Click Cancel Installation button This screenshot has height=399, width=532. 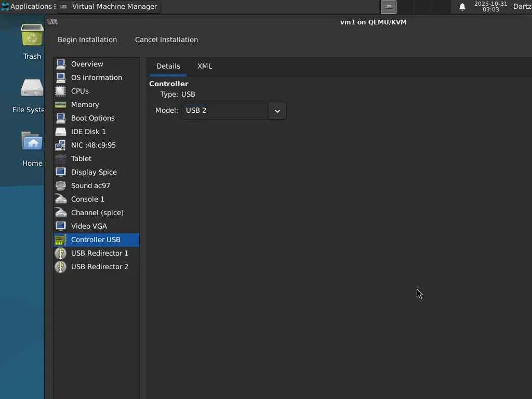coord(166,39)
